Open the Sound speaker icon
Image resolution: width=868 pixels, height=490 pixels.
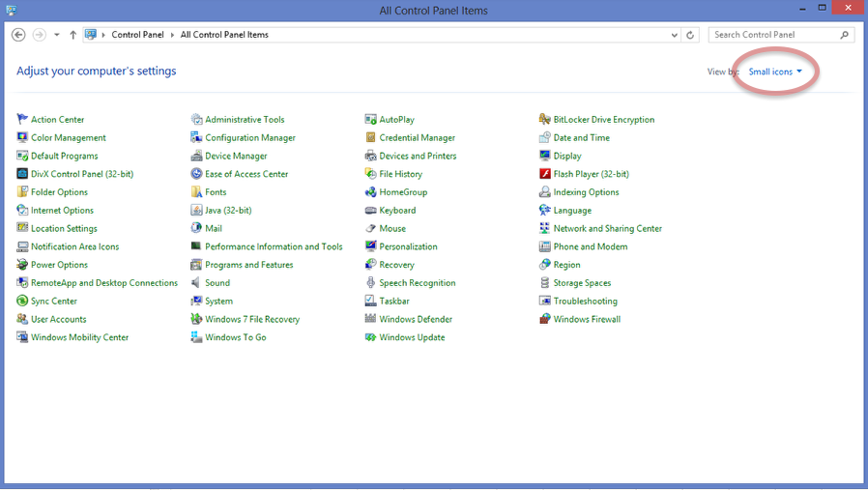pos(196,282)
